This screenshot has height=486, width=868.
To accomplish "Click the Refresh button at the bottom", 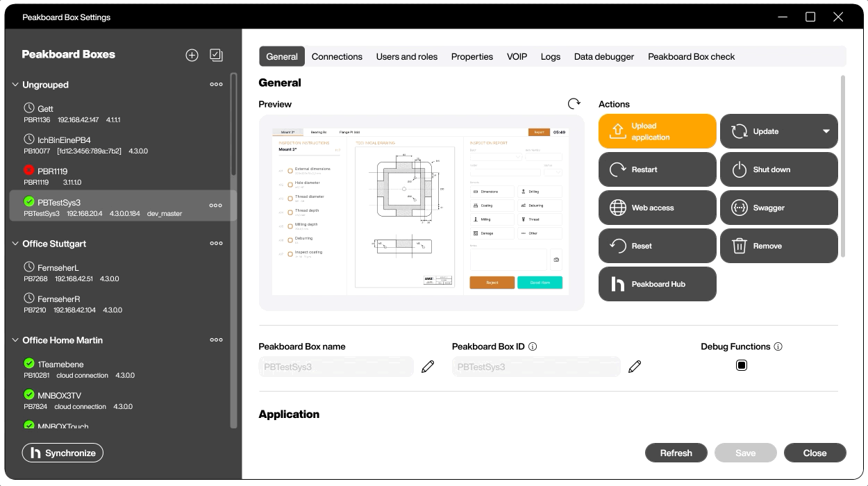I will (676, 453).
